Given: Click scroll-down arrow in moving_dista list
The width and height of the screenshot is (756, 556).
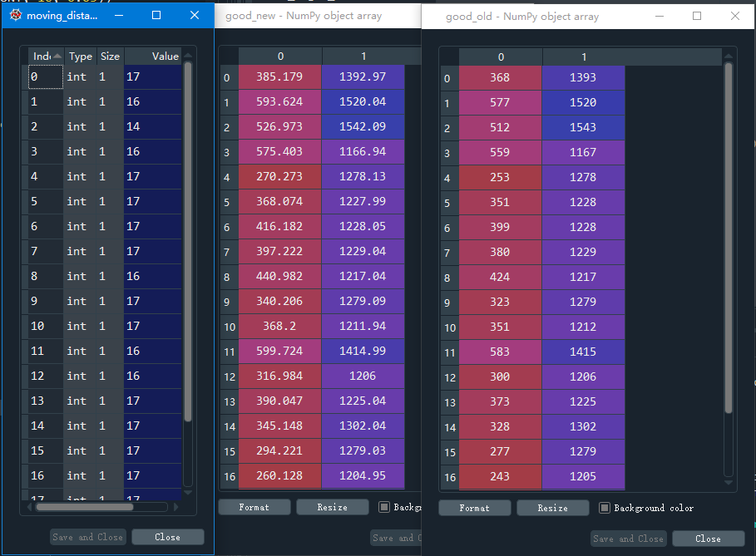Looking at the screenshot, I should pyautogui.click(x=188, y=492).
